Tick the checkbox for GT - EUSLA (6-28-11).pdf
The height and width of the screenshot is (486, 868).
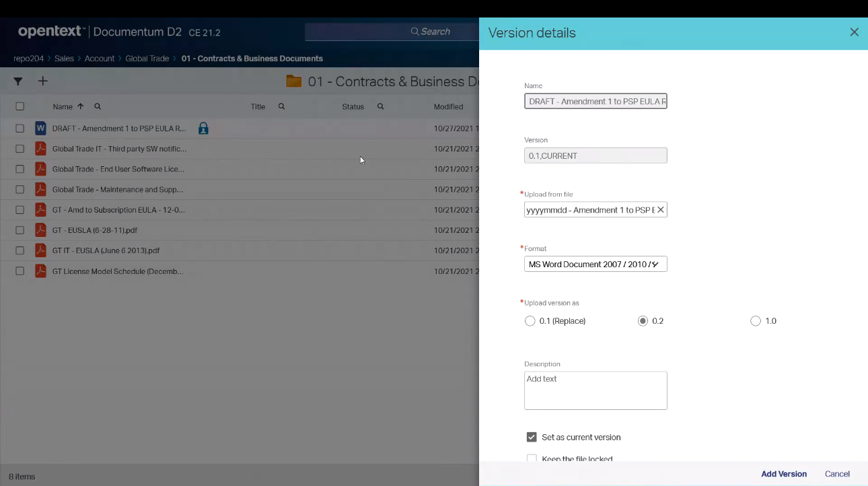[x=20, y=230]
